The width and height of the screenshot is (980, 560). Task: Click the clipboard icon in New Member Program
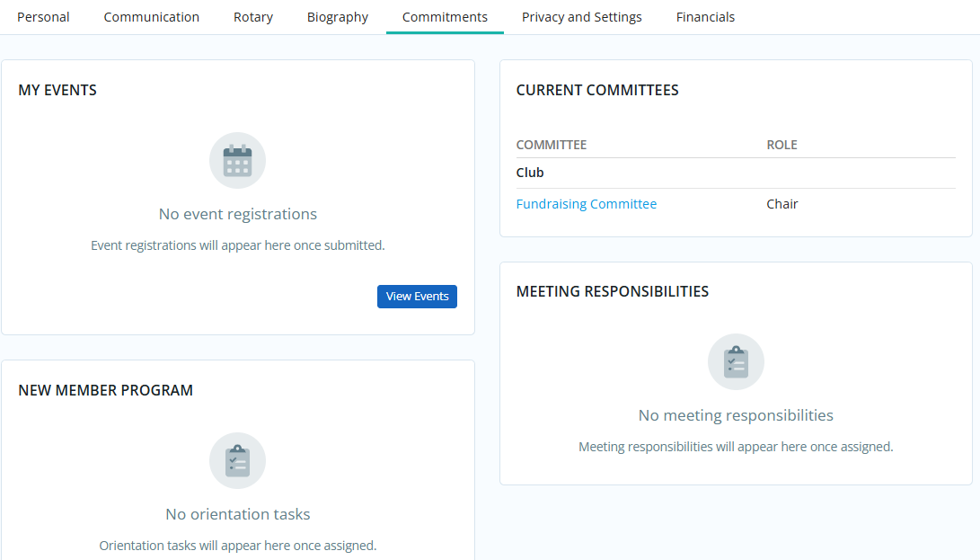tap(237, 460)
